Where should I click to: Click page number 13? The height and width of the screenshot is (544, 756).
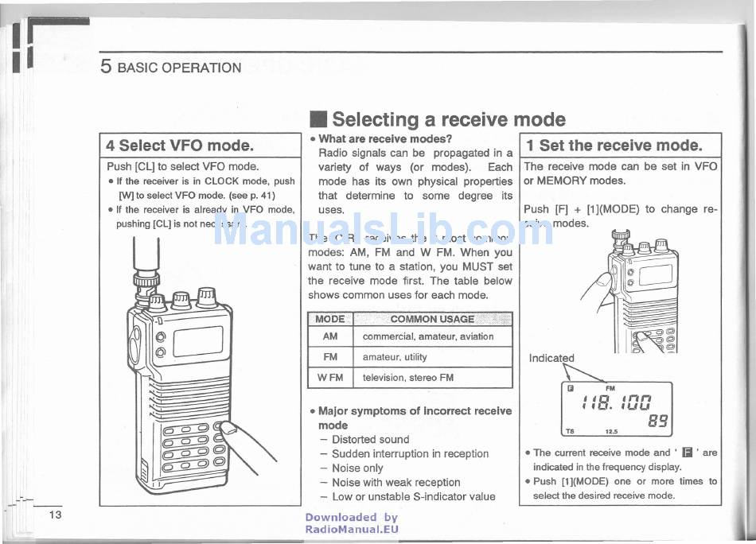coord(55,515)
